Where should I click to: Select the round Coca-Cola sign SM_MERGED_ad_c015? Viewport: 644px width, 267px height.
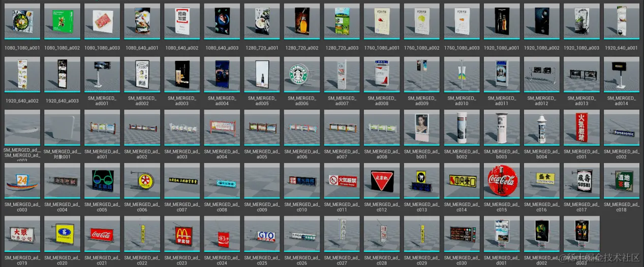pos(502,181)
